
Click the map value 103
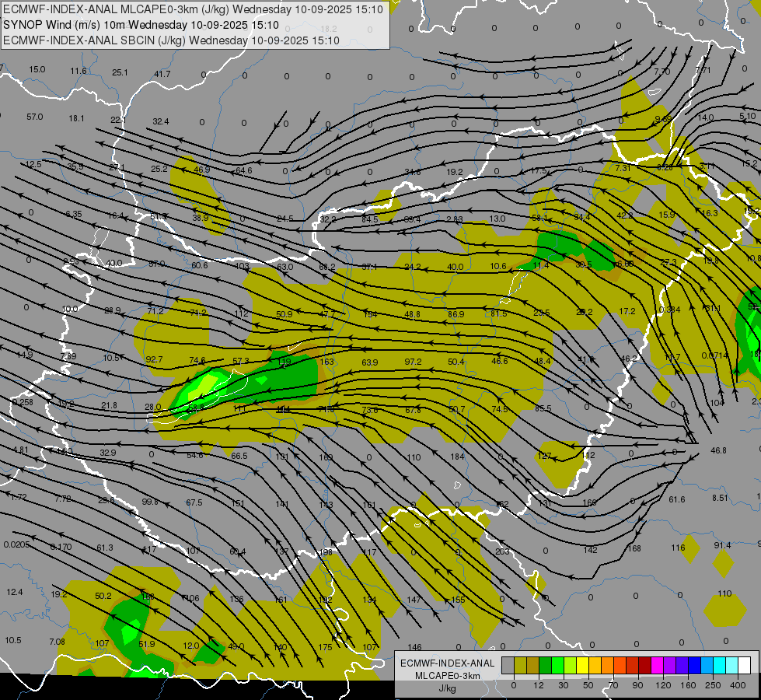(242, 266)
